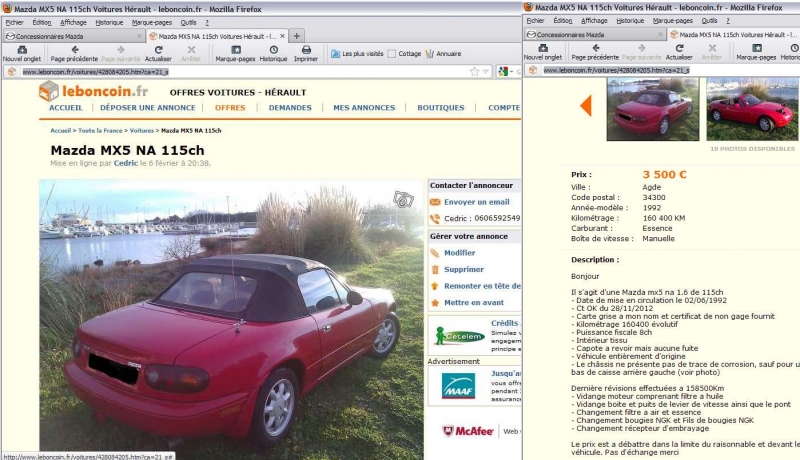Click Nouvel onglet icon in left window

(x=22, y=49)
